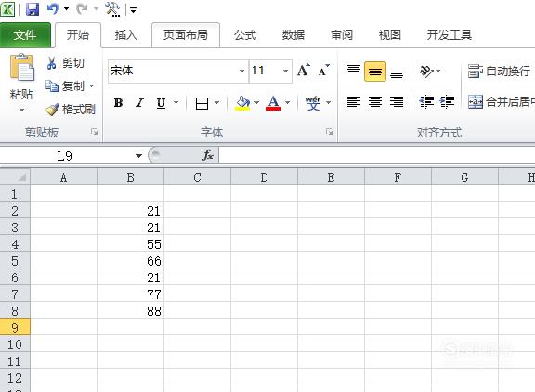The height and width of the screenshot is (392, 535).
Task: Increase font size with large A icon
Action: [x=304, y=71]
